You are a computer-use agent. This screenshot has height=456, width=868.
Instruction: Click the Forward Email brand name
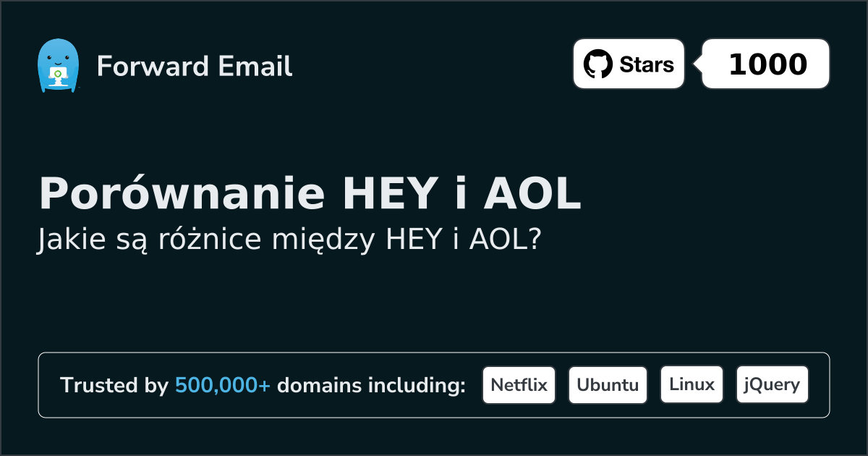[x=195, y=67]
